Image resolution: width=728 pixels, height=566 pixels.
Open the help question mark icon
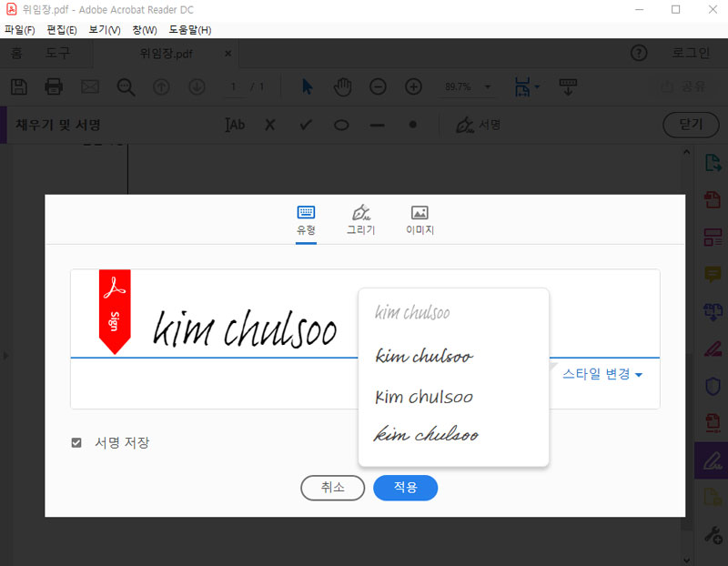(638, 53)
